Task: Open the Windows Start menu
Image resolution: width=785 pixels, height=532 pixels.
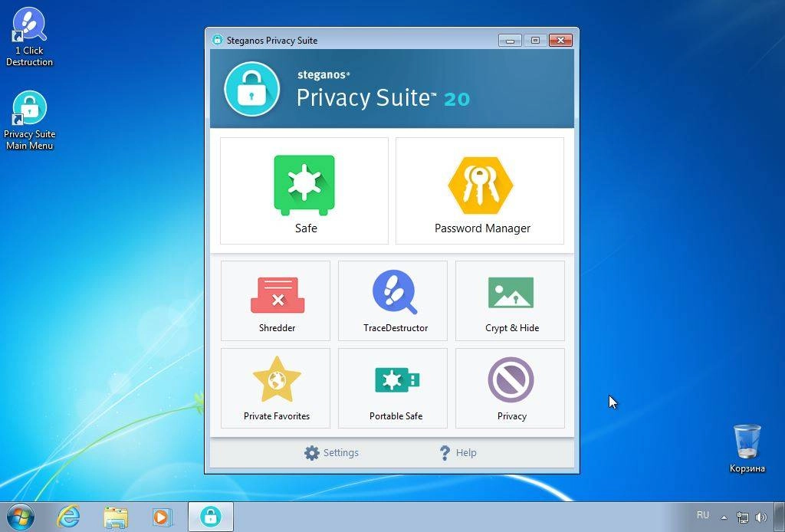Action: pyautogui.click(x=21, y=517)
